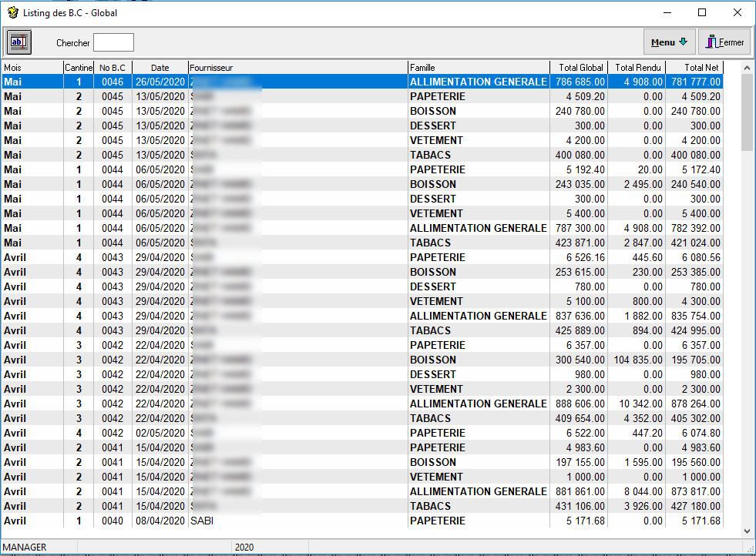Viewport: 756px width, 556px height.
Task: Click the value 423 871.00
Action: pos(580,243)
